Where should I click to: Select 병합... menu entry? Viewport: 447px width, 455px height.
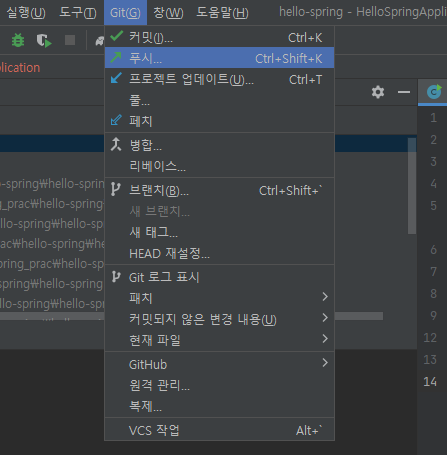coord(219,145)
